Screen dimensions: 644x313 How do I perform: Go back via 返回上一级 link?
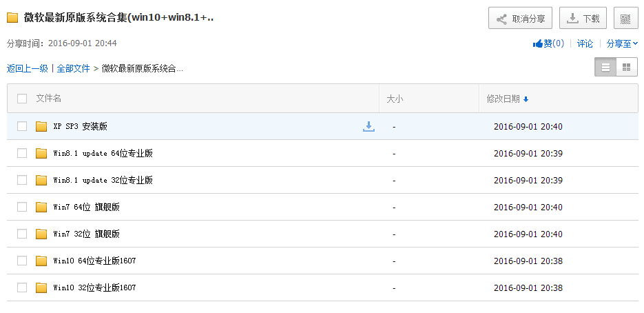click(x=27, y=69)
